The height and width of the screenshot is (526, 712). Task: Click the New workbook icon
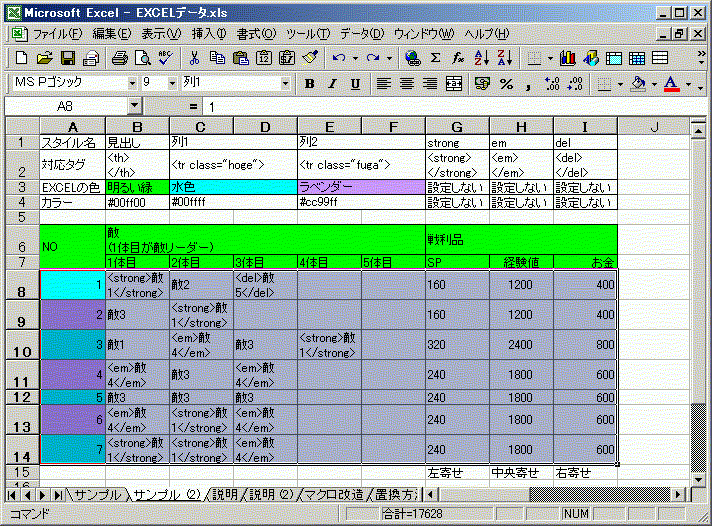tap(21, 58)
